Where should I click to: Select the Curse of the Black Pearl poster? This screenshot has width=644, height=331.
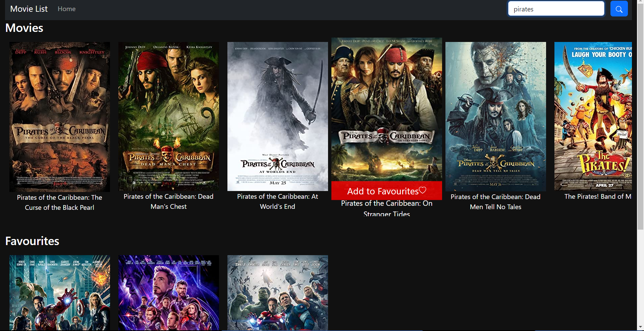pyautogui.click(x=60, y=116)
